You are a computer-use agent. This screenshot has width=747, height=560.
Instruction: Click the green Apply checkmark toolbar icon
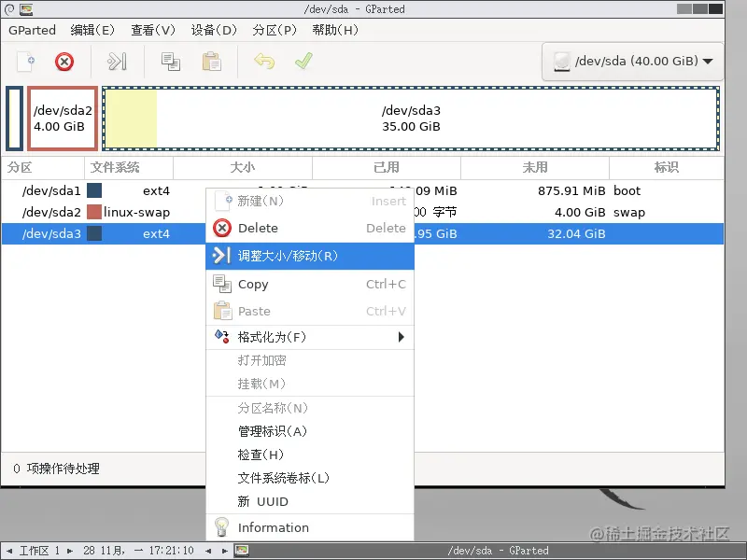click(303, 62)
